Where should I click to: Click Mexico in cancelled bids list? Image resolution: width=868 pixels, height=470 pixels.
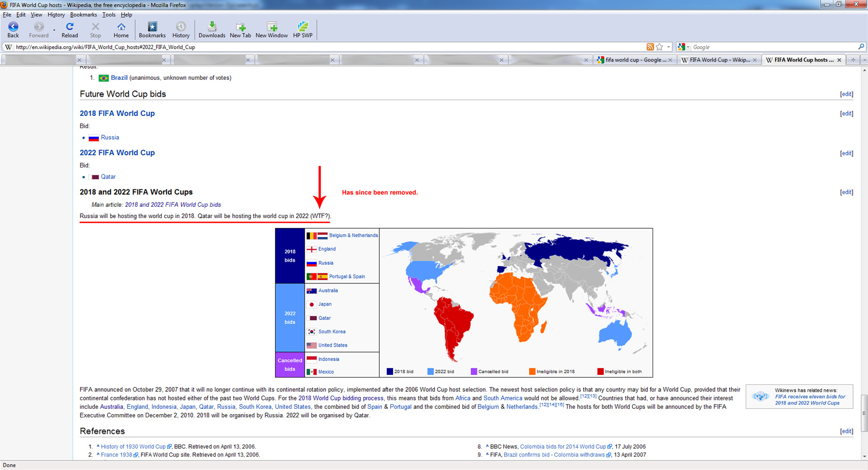tap(325, 372)
